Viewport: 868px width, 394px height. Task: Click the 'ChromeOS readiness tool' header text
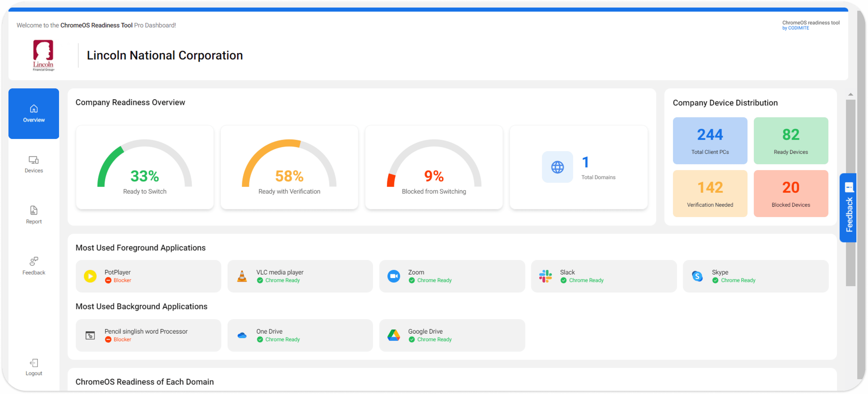tap(811, 23)
